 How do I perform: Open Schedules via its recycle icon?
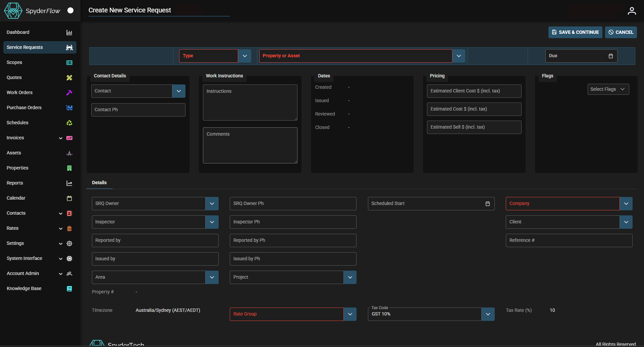tap(69, 123)
